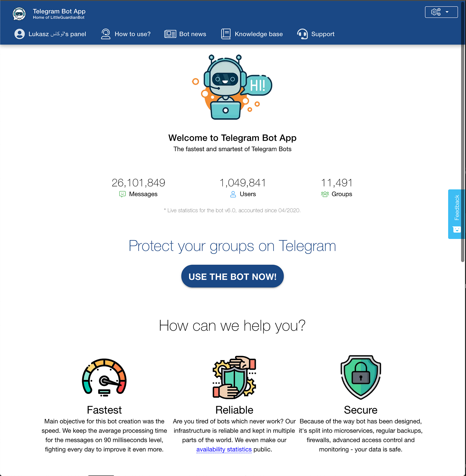Screen dimensions: 466x476
Task: Click the Fastest heading
Action: pyautogui.click(x=104, y=410)
